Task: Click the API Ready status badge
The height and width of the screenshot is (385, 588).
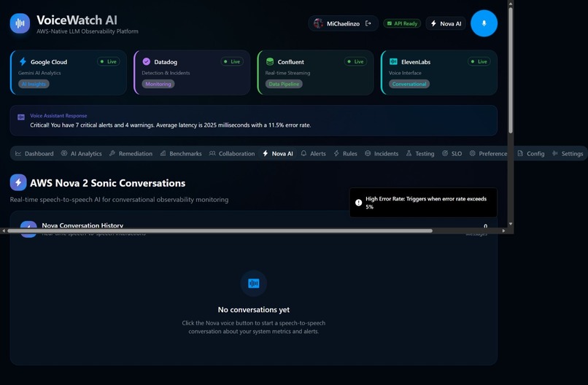Action: 402,23
